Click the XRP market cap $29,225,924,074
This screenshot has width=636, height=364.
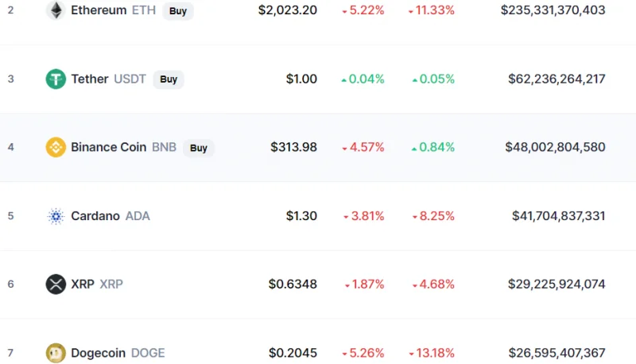[x=556, y=285]
